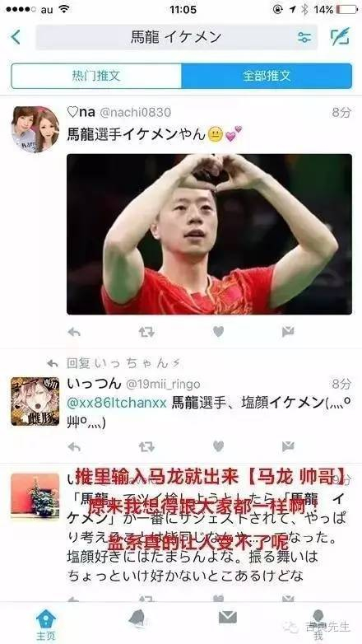The height and width of the screenshot is (644, 362).
Task: Open the heart-hands photo in tweet
Action: tap(209, 234)
